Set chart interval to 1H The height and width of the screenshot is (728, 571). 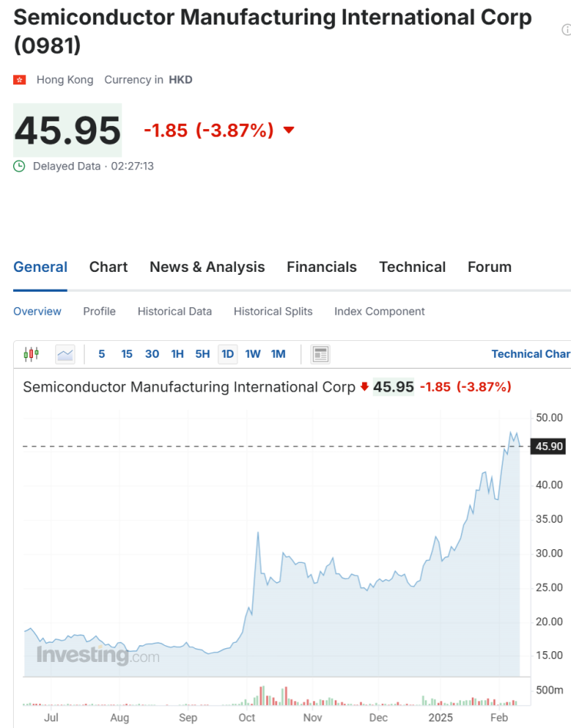pos(178,354)
